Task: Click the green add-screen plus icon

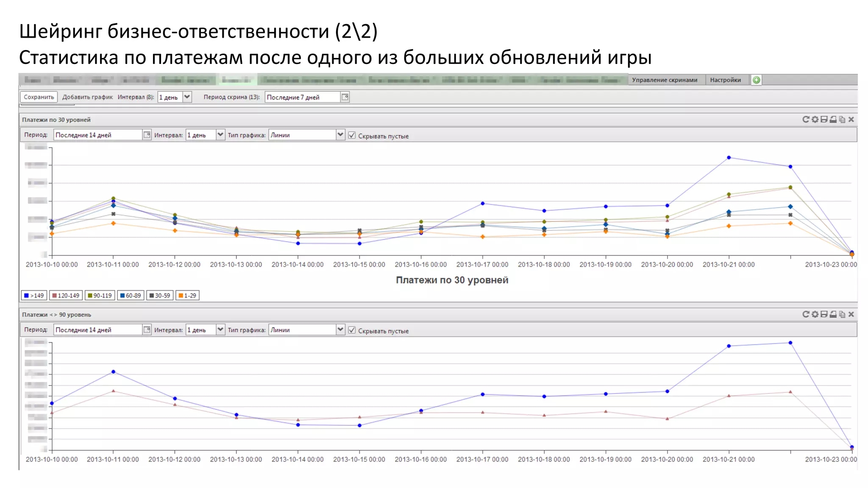Action: point(757,80)
